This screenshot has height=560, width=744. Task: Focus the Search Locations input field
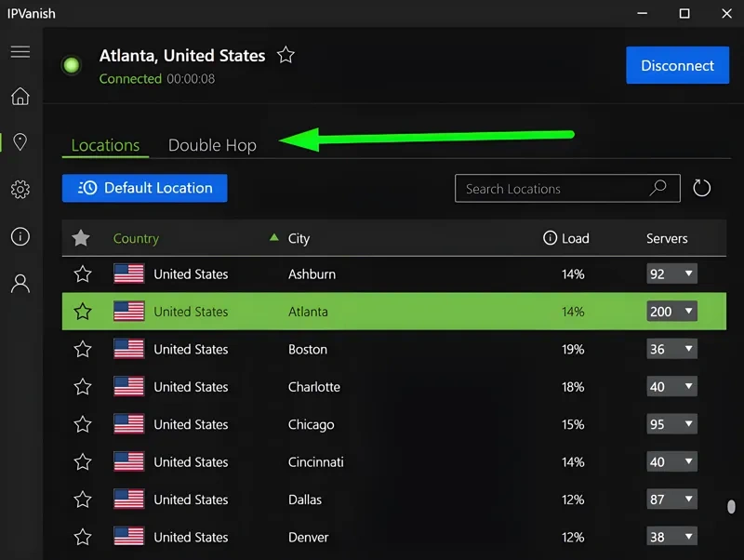tap(567, 189)
